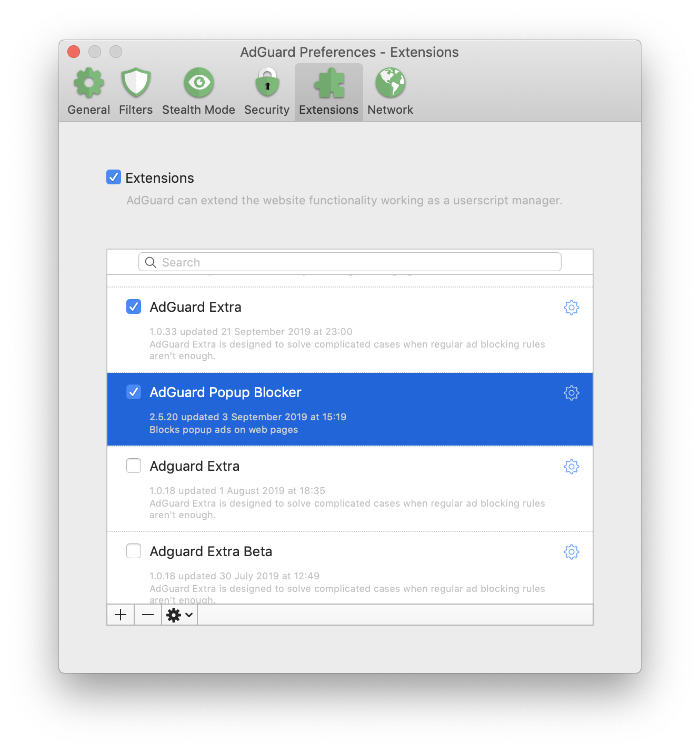
Task: Select the AdGuard Extra row title
Action: click(195, 307)
